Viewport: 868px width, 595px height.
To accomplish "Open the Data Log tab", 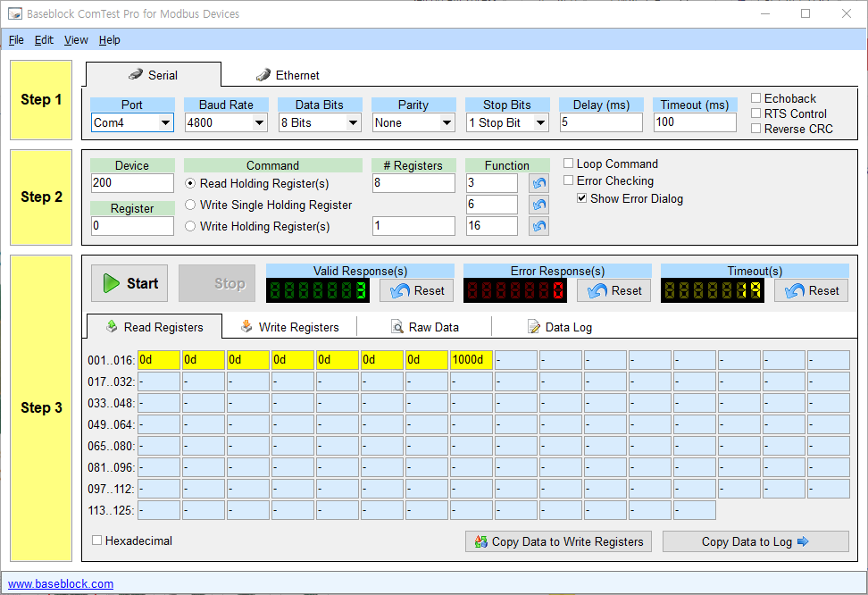I will tap(560, 327).
